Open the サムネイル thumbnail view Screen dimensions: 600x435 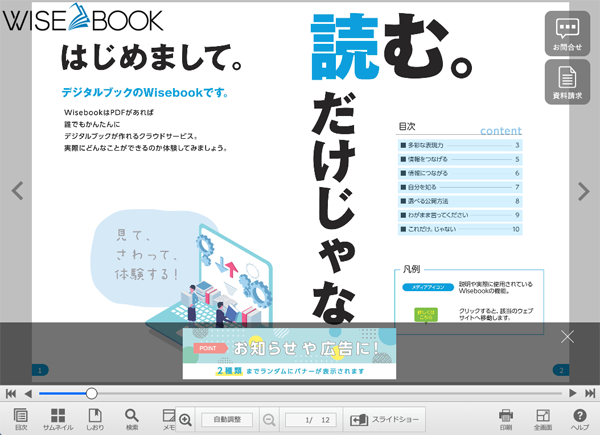pyautogui.click(x=58, y=419)
